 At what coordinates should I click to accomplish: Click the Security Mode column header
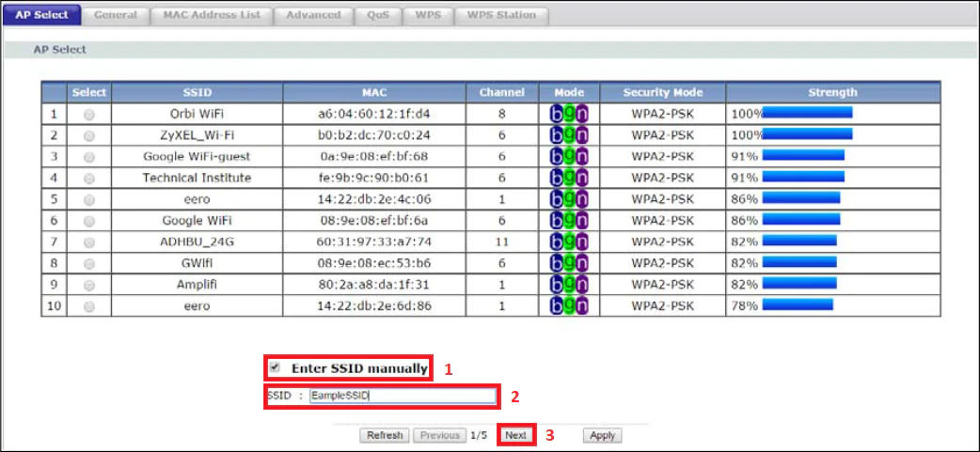tap(662, 92)
